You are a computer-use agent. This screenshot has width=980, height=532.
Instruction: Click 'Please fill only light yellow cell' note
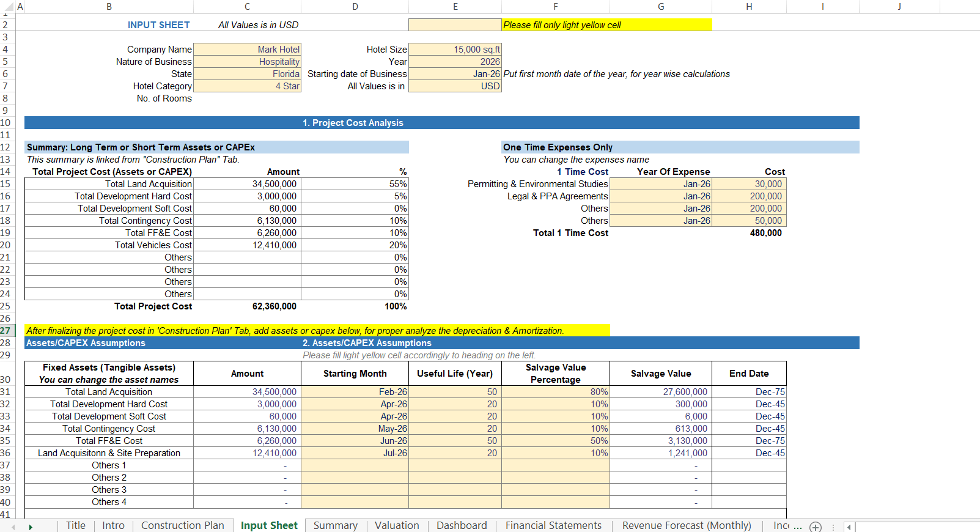(x=606, y=25)
